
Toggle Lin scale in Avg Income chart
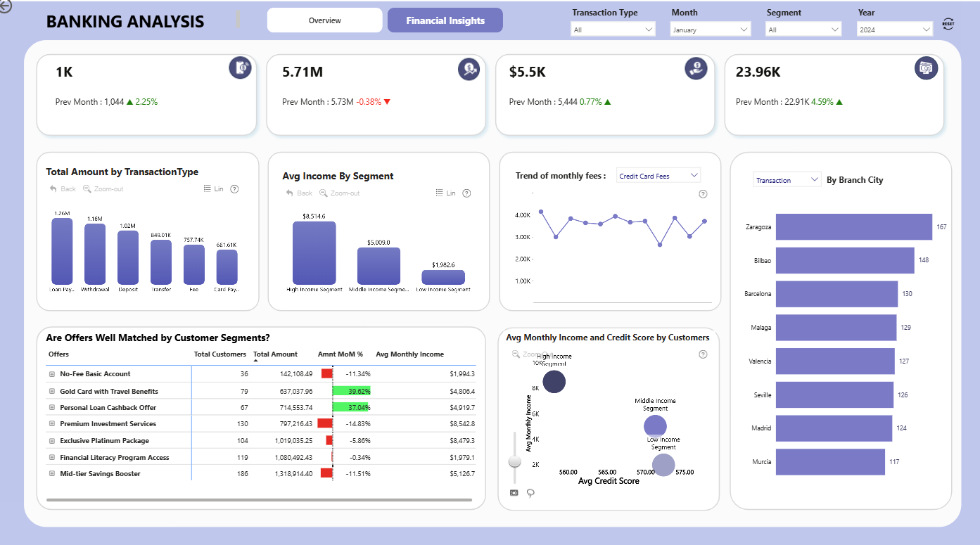tap(445, 193)
